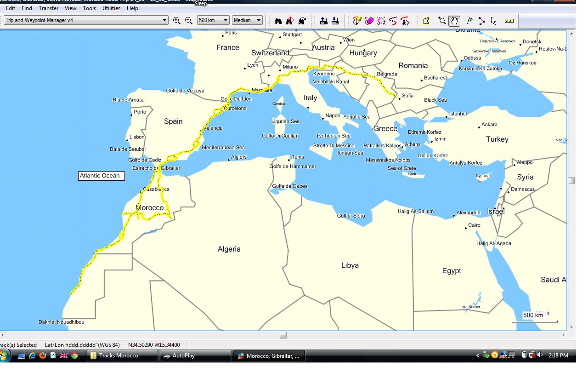Select the Track cut scissors tool
Screen dimensions: 588x368
[405, 21]
